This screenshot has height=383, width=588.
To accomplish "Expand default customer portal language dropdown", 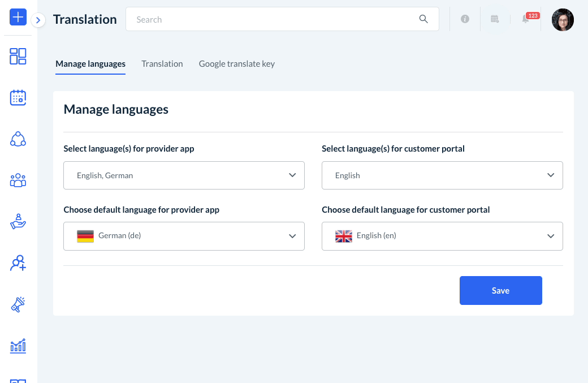I will point(442,236).
